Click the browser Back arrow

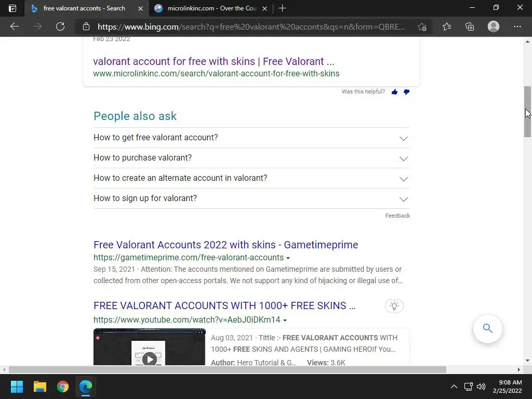coord(15,26)
